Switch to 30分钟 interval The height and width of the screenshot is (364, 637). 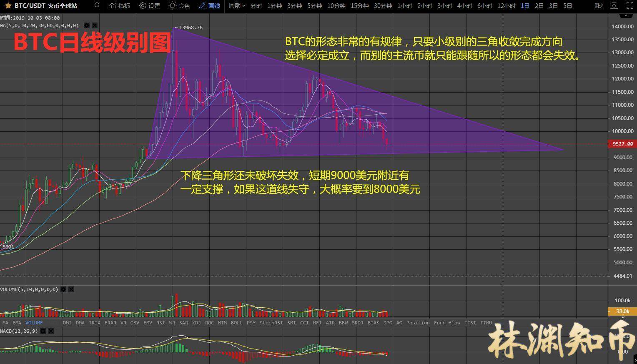point(383,6)
